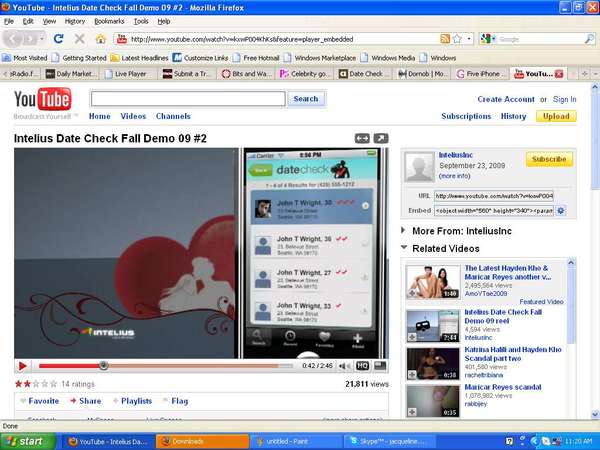Screen dimensions: 600x450
Task: Open the Most Visited bookmarks folder
Action: 24,58
